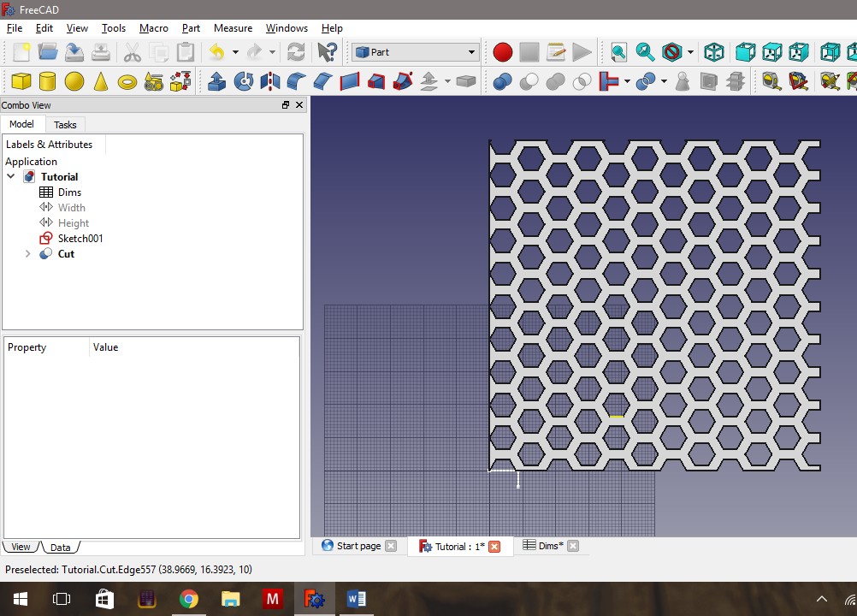The image size is (857, 616).
Task: Close the Start page tab
Action: click(391, 546)
